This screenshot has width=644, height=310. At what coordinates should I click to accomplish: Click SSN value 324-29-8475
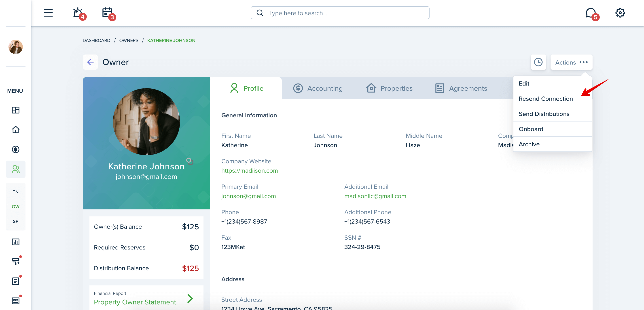tap(362, 247)
